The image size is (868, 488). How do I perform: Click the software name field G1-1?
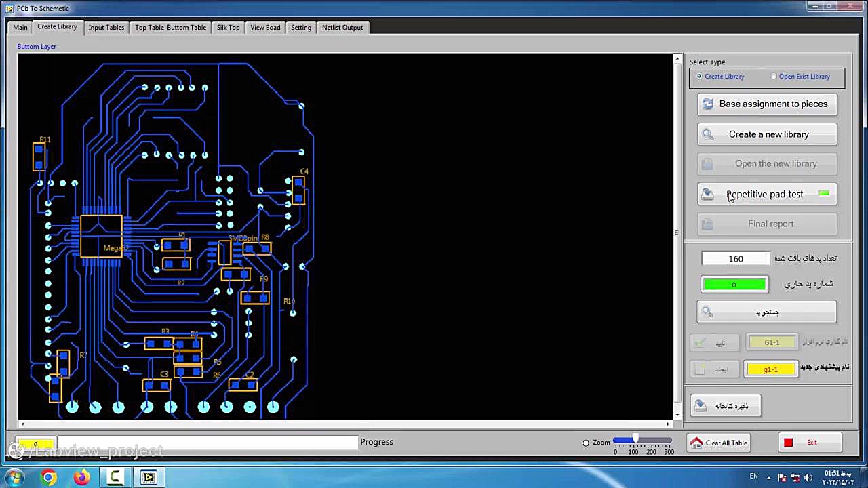tap(772, 343)
